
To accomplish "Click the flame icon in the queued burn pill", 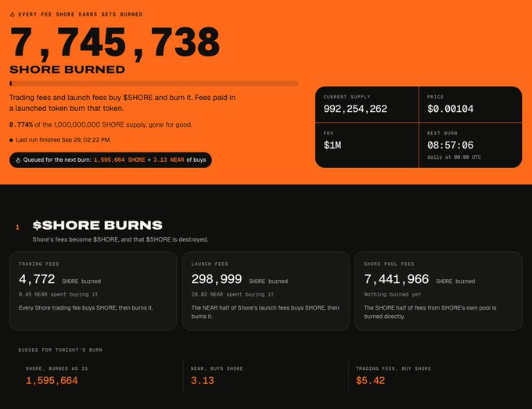I will (x=18, y=160).
